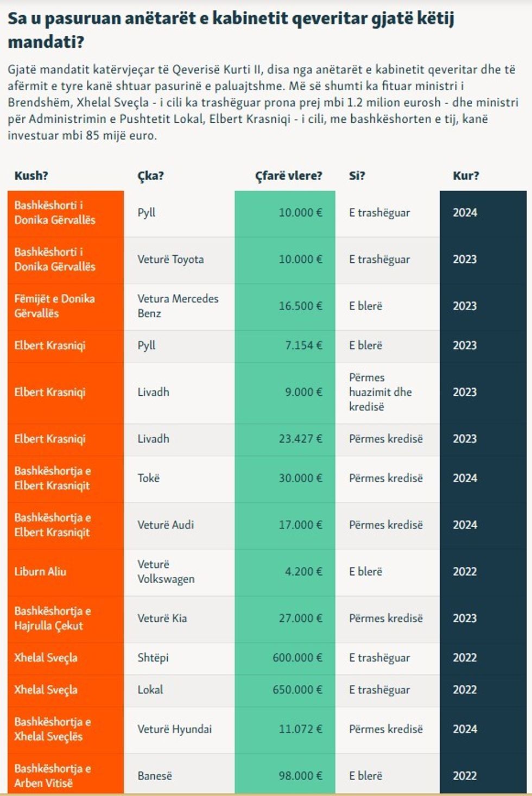
Task: Click the "Përmes huazimit dhe kredisë" cell
Action: click(380, 392)
